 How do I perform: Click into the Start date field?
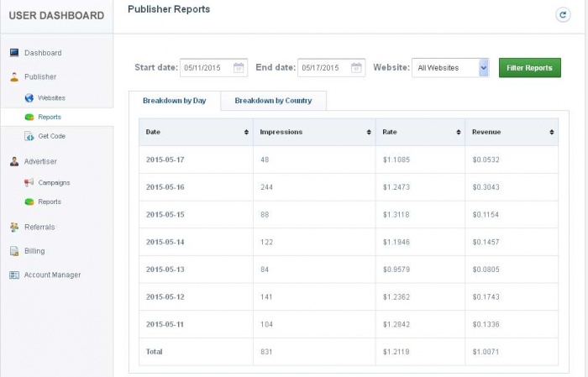[x=203, y=68]
